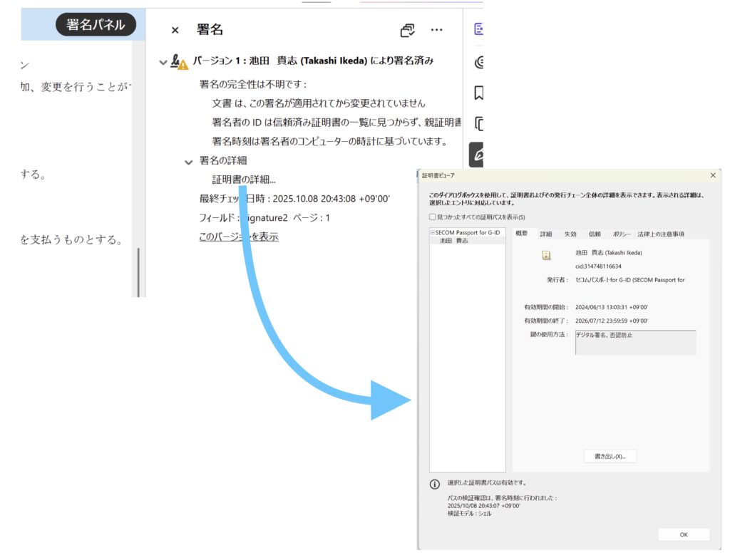Collapse the 署名の詳細 section
The width and height of the screenshot is (730, 560).
[x=188, y=162]
